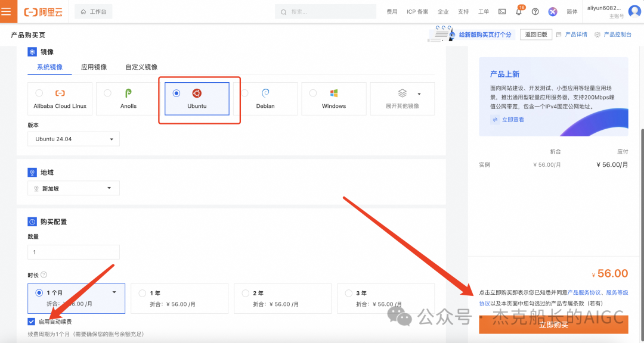This screenshot has height=343, width=644.
Task: Select the 2年 duration option
Action: click(x=283, y=298)
